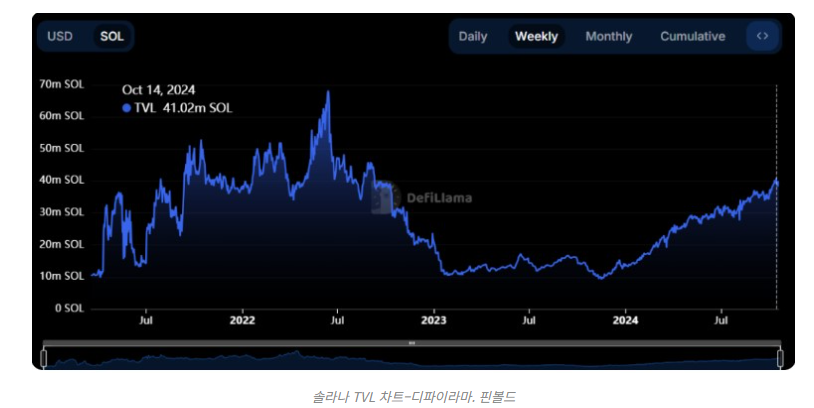
Task: Select the Weekly interval tab
Action: coord(536,36)
